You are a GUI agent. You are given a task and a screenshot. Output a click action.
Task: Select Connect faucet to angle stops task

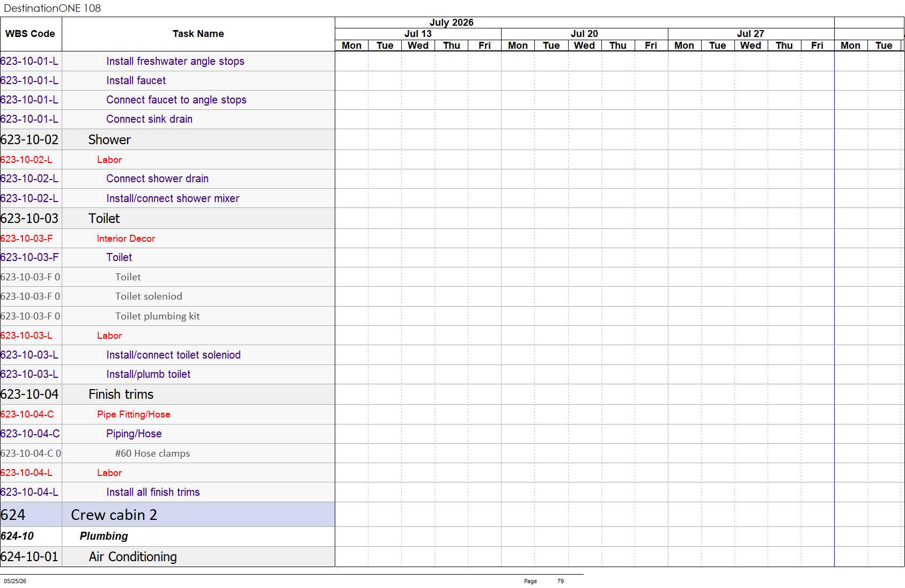176,100
